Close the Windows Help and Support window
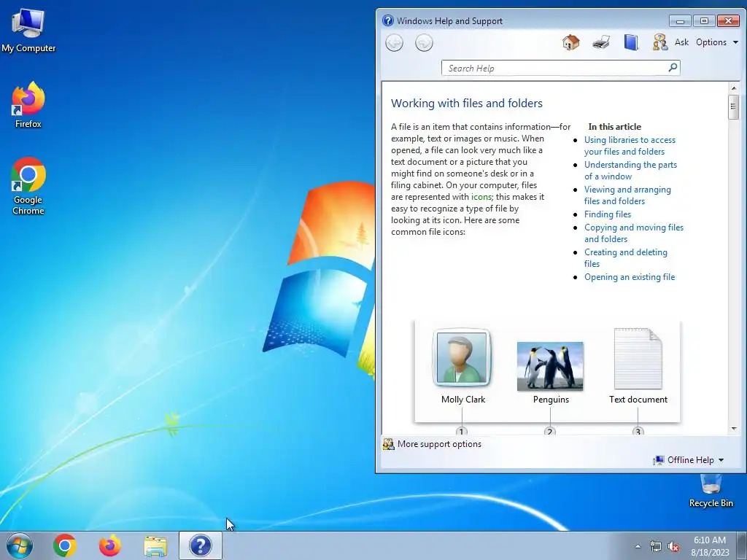This screenshot has height=560, width=747. click(728, 21)
